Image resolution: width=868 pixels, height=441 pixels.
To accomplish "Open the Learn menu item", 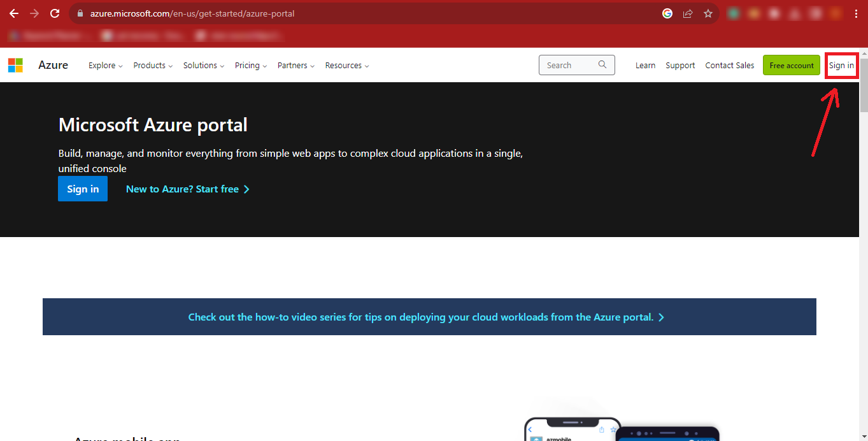I will click(x=645, y=66).
